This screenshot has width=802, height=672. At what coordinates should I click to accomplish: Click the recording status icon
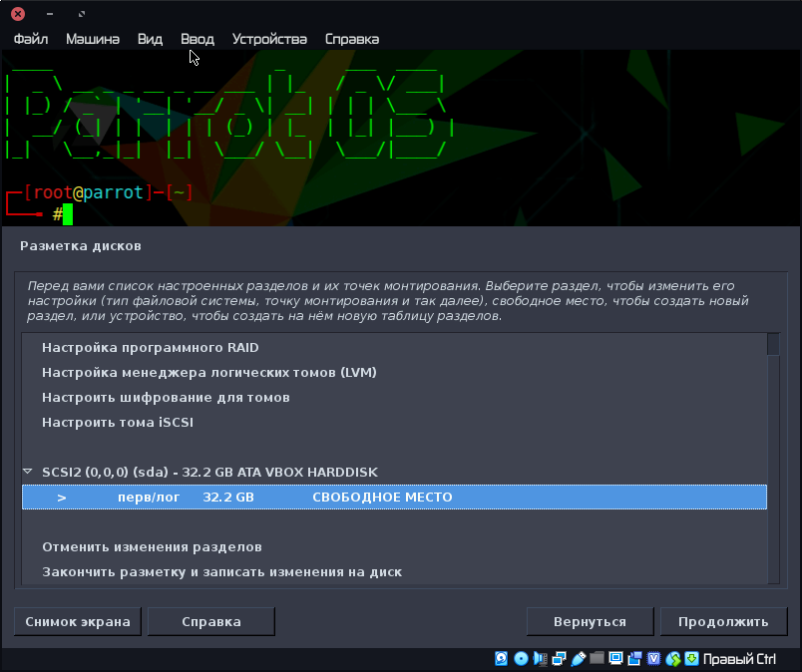tap(634, 658)
